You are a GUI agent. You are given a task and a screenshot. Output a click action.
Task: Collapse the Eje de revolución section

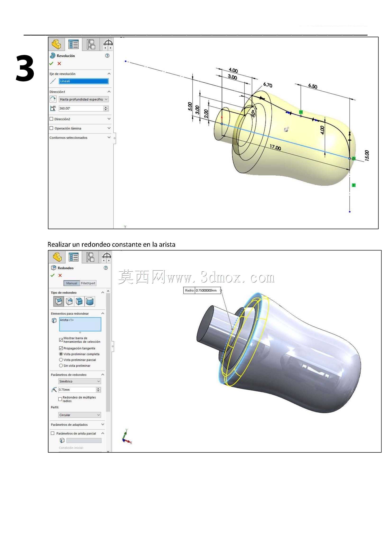pyautogui.click(x=109, y=74)
